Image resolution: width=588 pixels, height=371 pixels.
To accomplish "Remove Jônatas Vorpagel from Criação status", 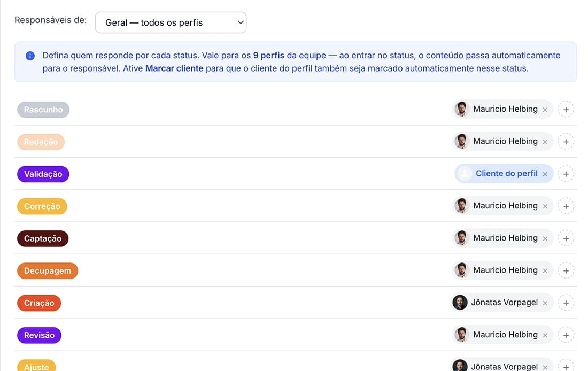I will (545, 303).
